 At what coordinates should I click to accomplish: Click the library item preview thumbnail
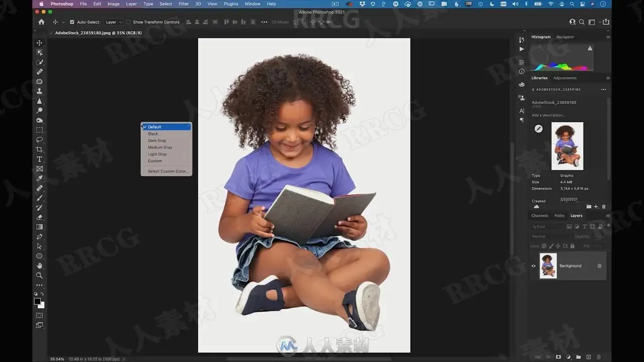tap(568, 146)
